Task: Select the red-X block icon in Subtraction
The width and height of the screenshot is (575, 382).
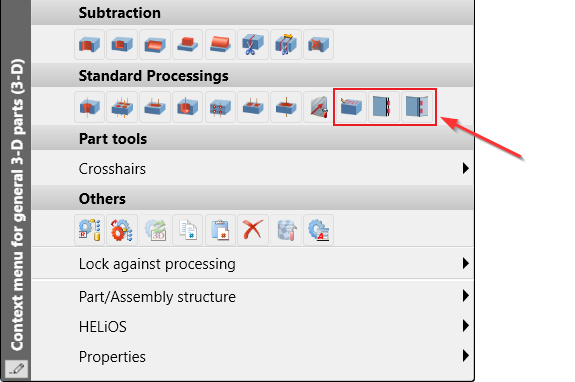Action: [x=318, y=45]
